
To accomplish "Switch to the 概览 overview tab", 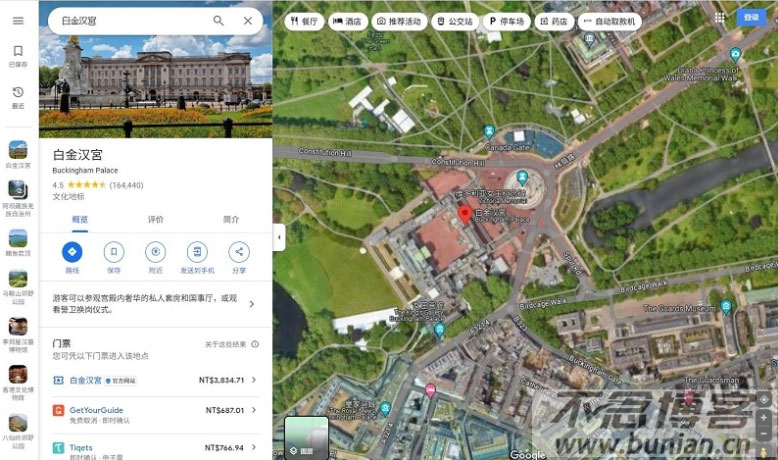I will pyautogui.click(x=80, y=219).
